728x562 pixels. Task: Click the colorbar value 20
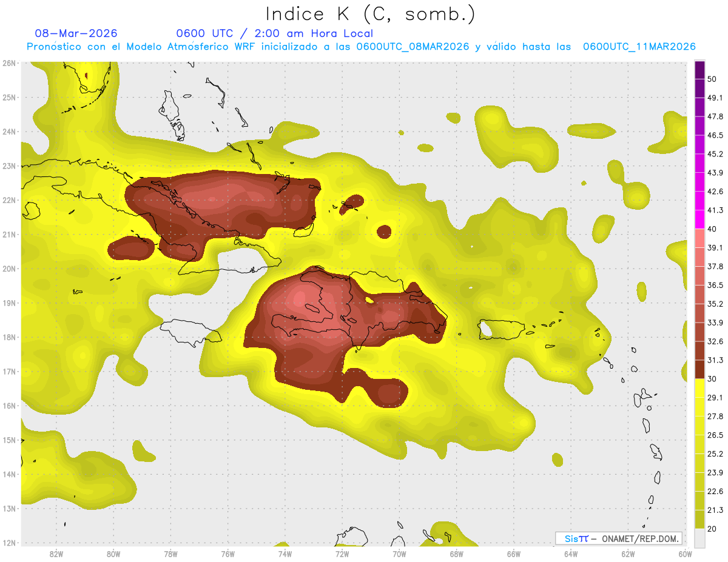click(x=712, y=529)
